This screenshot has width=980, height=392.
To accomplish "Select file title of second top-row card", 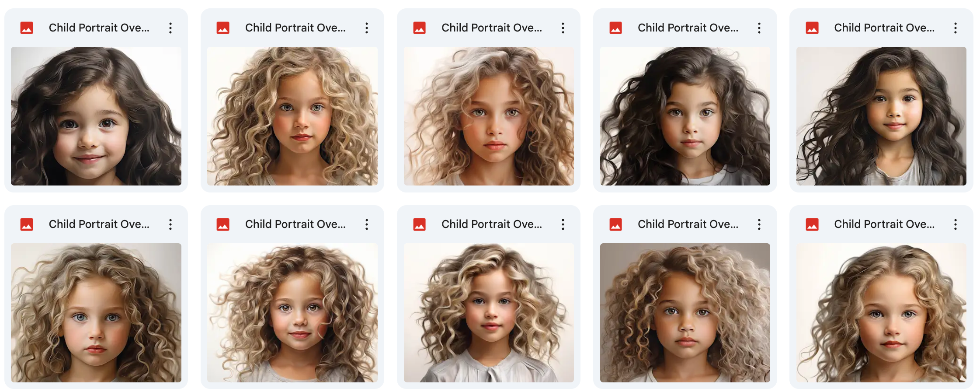I will pyautogui.click(x=295, y=28).
